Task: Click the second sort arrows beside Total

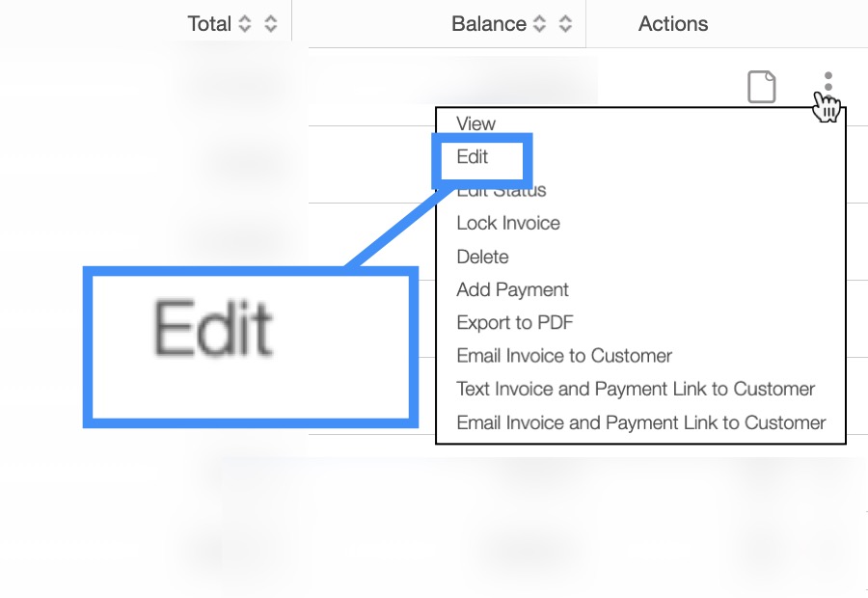Action: tap(271, 24)
